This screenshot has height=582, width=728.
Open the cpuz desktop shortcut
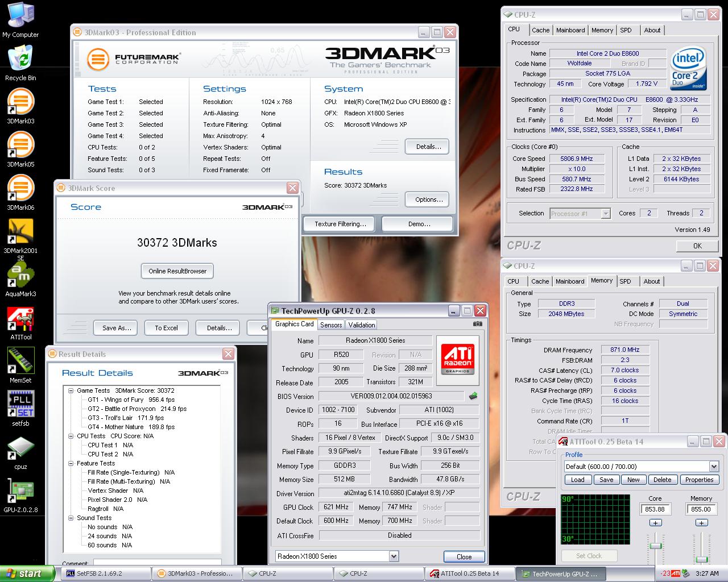(20, 452)
